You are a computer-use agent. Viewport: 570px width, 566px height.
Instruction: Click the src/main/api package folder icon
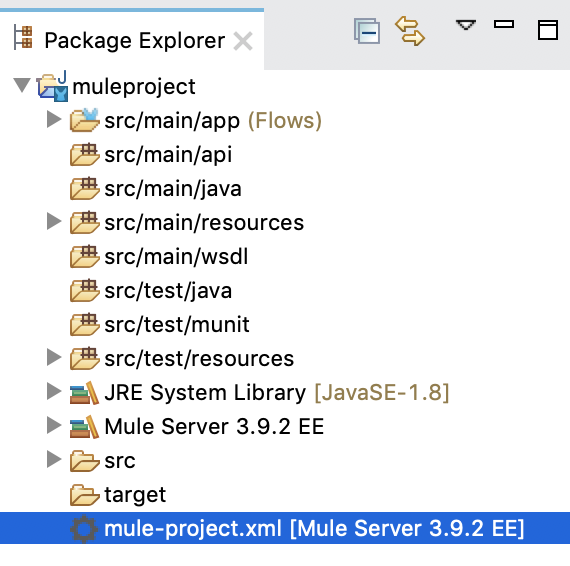pyautogui.click(x=84, y=154)
